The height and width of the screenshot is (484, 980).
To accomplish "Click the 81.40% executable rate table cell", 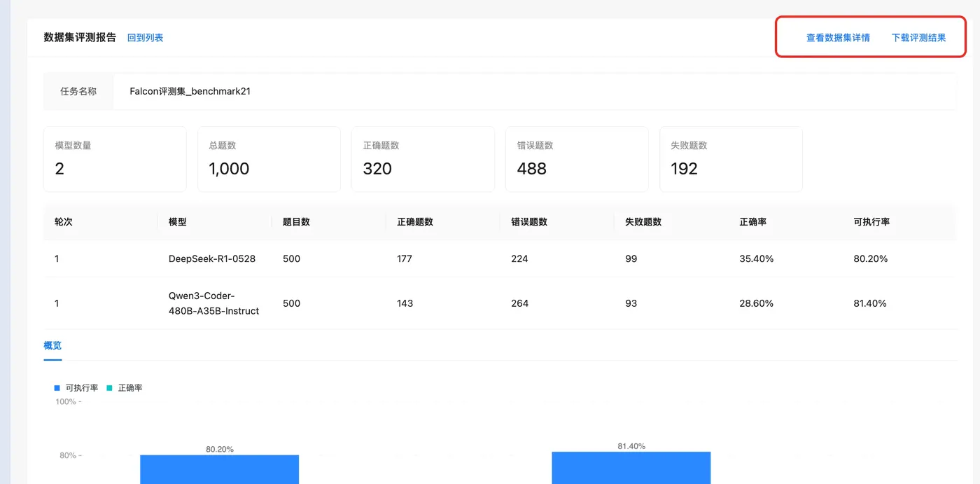I will (870, 303).
